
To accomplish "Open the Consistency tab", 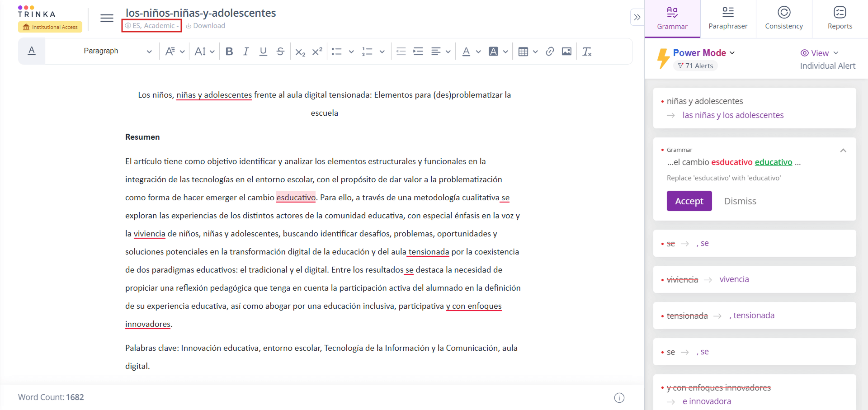I will pyautogui.click(x=784, y=19).
